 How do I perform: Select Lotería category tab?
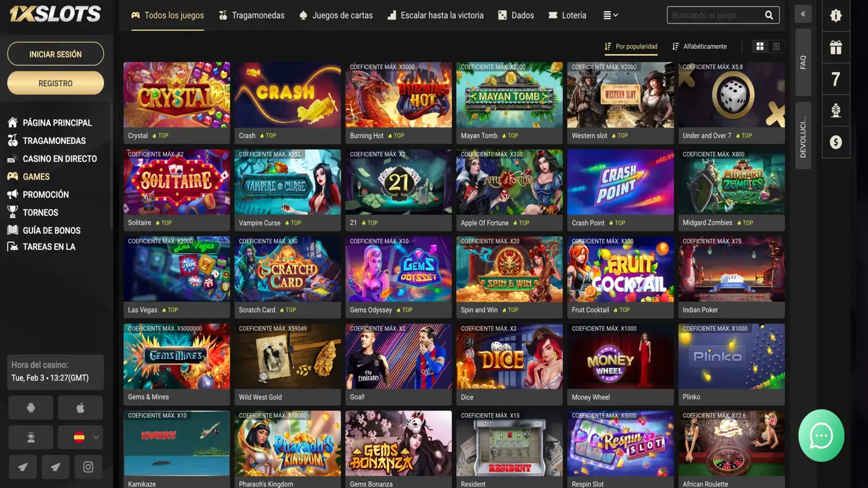click(567, 15)
